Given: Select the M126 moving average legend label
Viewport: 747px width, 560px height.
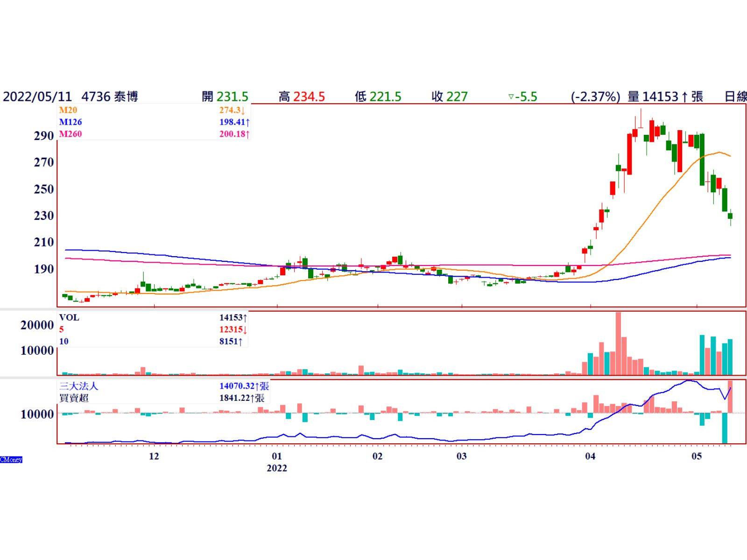Looking at the screenshot, I should point(70,122).
